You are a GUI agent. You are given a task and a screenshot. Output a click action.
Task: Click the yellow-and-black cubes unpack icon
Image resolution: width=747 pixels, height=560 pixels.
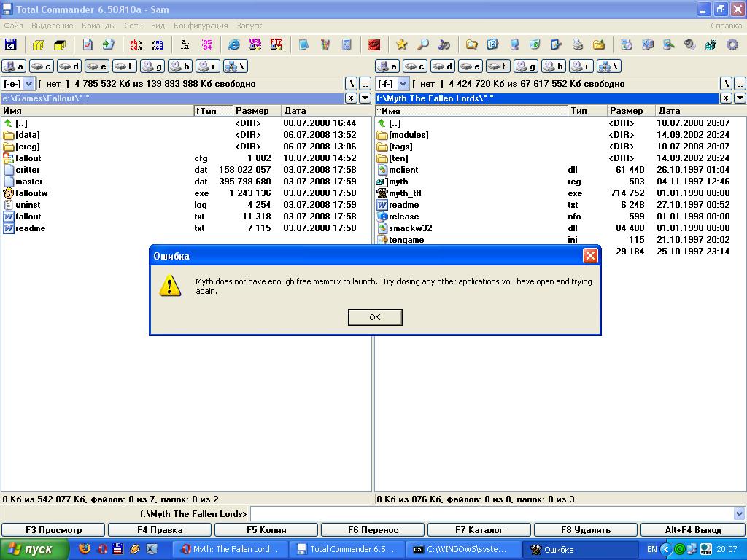point(60,44)
